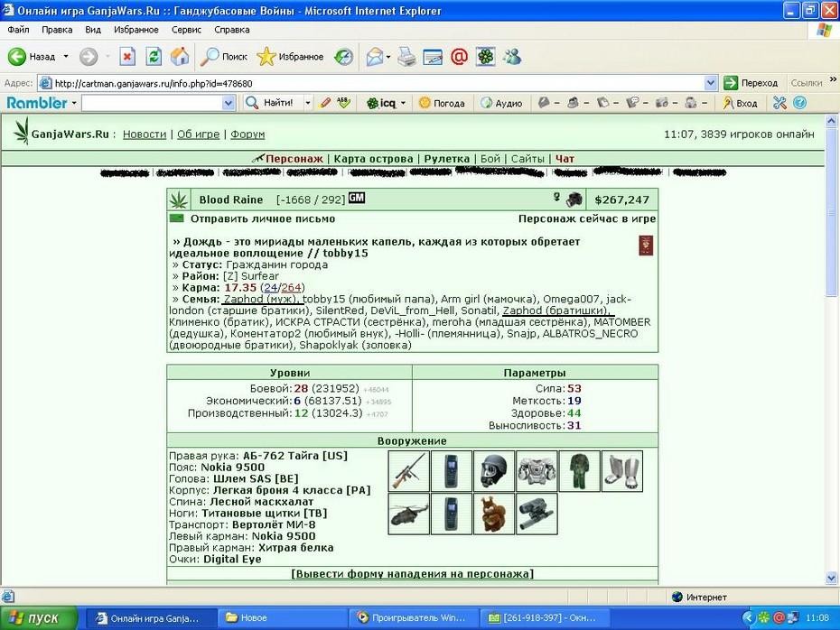The height and width of the screenshot is (630, 840).
Task: Open the Правка menu
Action: coord(57,30)
